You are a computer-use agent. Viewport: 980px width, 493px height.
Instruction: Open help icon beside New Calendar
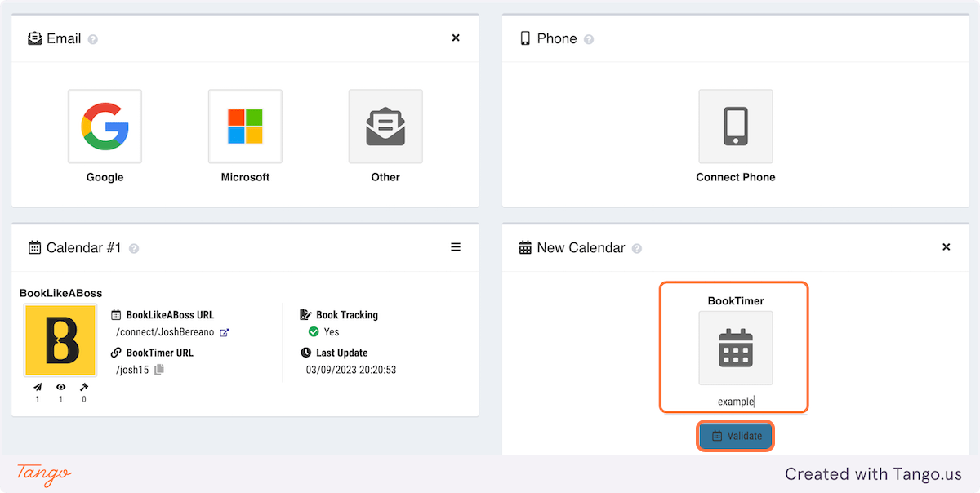637,248
